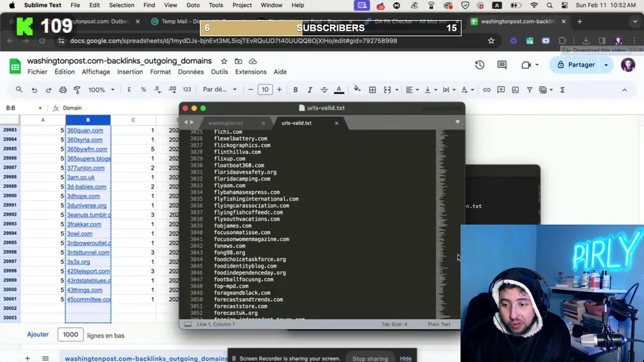Open the Extensions menu

pyautogui.click(x=251, y=72)
